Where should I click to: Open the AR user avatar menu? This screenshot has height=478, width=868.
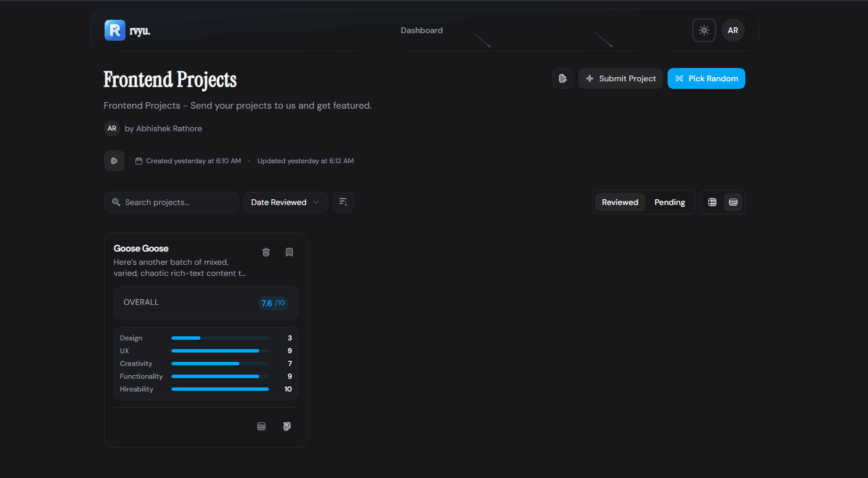[x=733, y=30]
